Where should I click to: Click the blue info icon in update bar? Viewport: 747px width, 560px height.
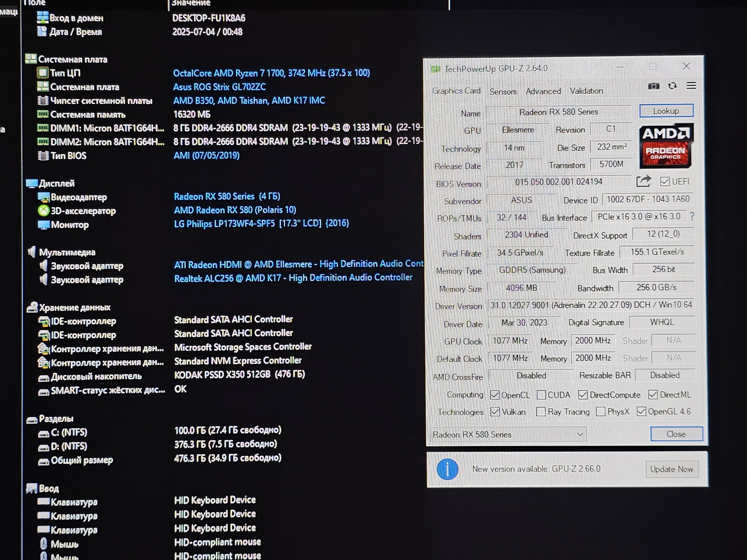click(x=447, y=469)
